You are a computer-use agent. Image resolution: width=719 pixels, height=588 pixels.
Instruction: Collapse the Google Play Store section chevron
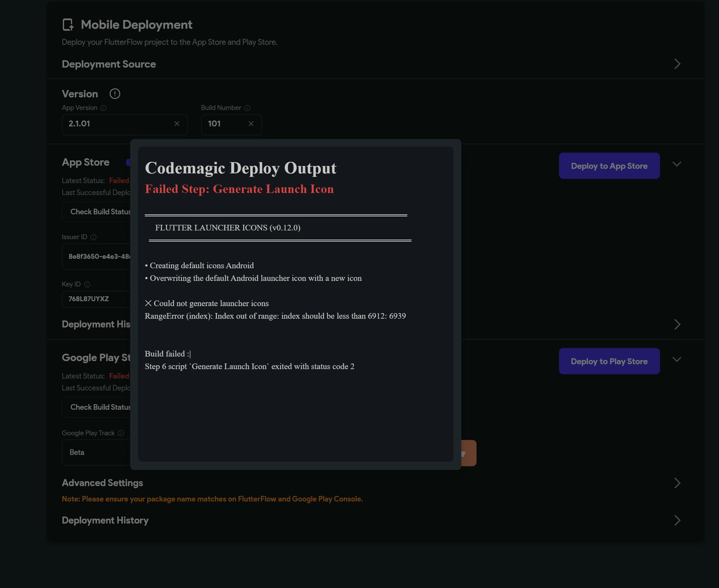[677, 360]
